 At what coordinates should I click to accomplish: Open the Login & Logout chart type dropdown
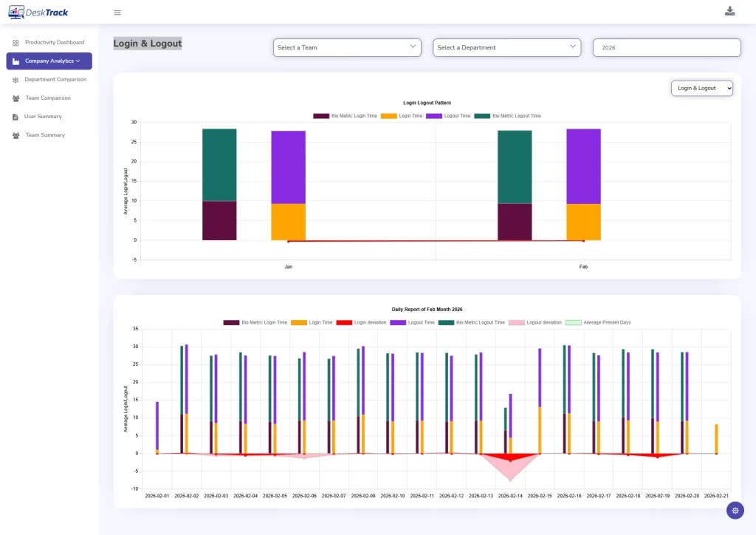(x=701, y=88)
